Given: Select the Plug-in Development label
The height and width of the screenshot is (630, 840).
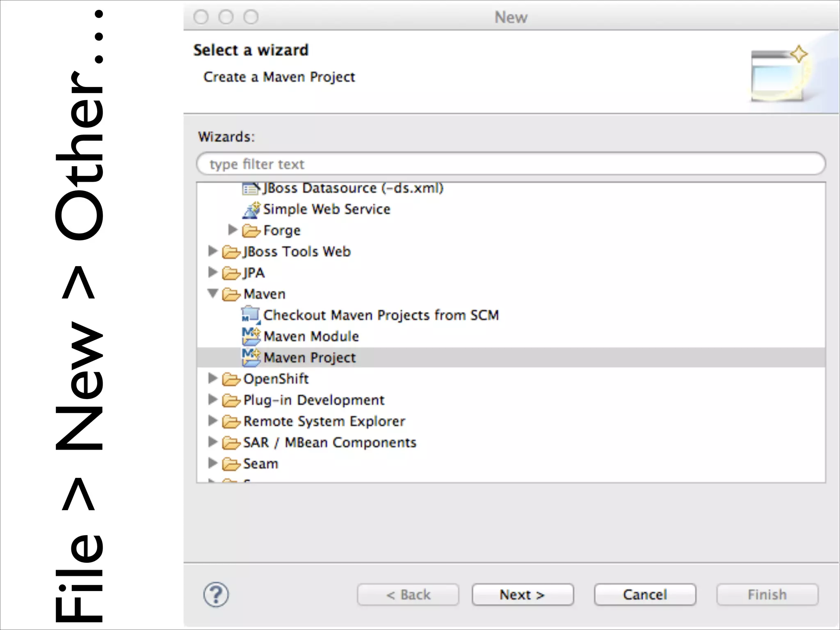Looking at the screenshot, I should pos(314,400).
